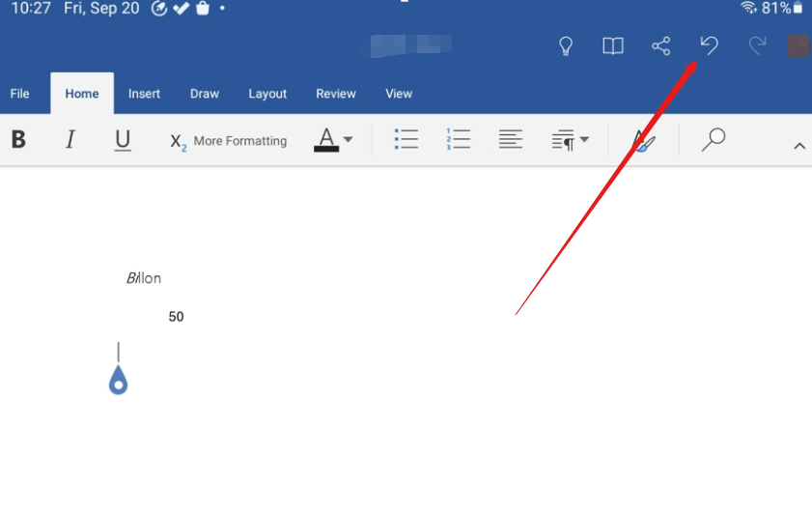Share the document
The height and width of the screenshot is (514, 812).
(661, 46)
